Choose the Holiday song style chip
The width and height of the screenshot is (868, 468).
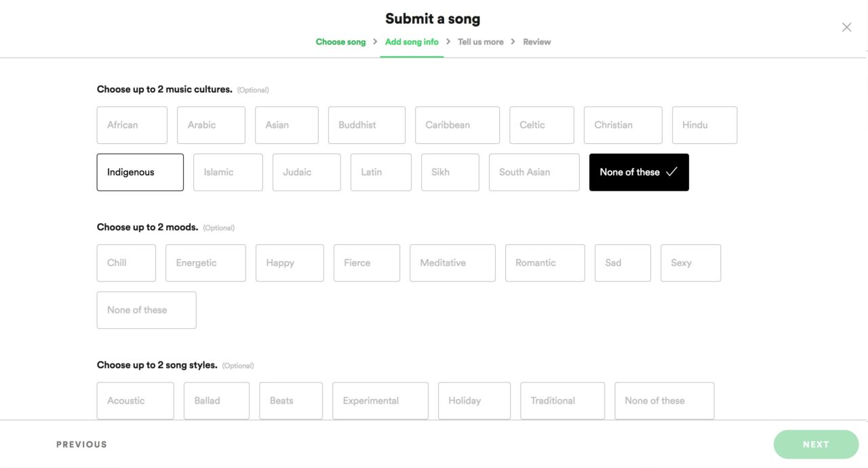474,400
